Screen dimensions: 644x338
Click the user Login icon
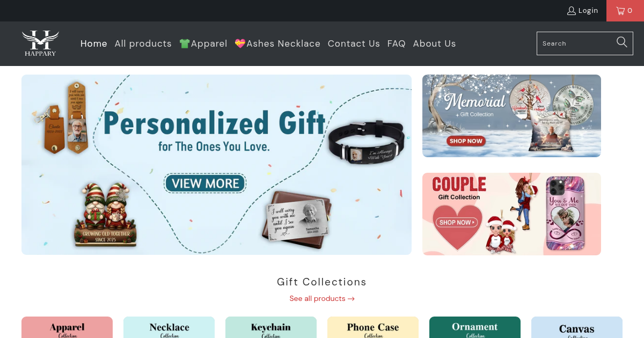(x=572, y=11)
